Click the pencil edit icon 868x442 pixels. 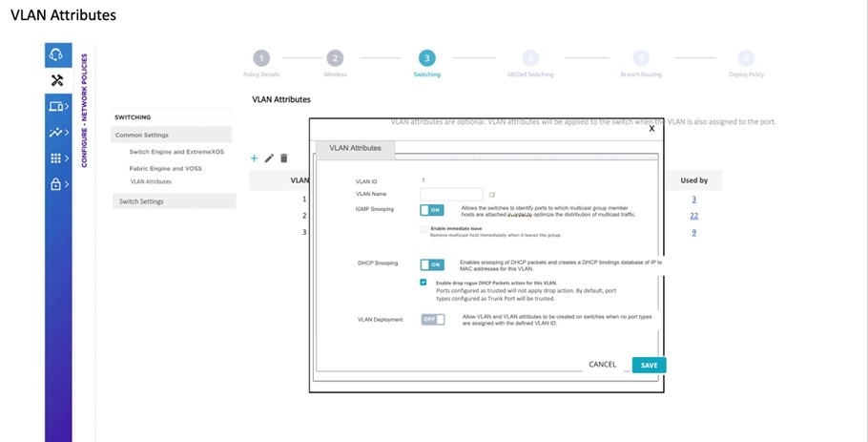coord(269,158)
